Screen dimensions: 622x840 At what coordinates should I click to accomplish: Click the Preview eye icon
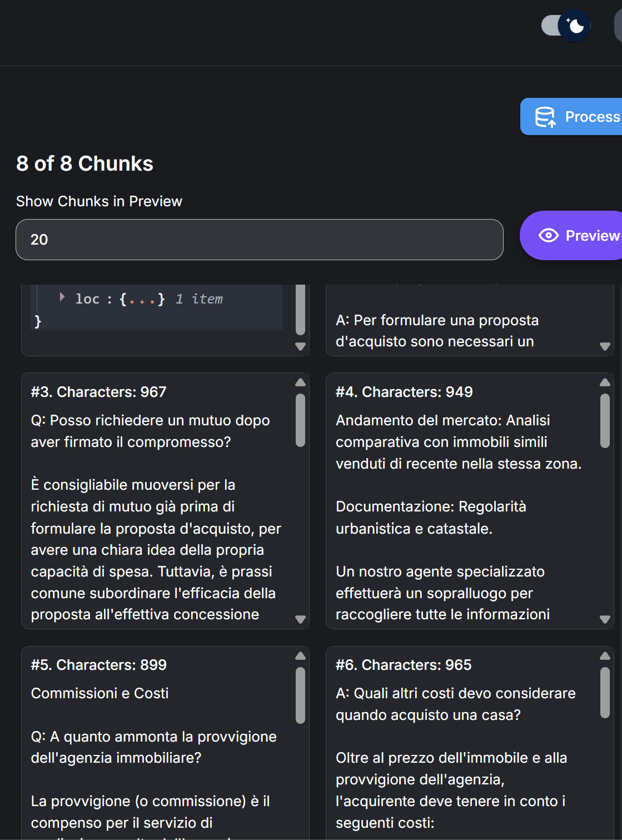tap(548, 236)
